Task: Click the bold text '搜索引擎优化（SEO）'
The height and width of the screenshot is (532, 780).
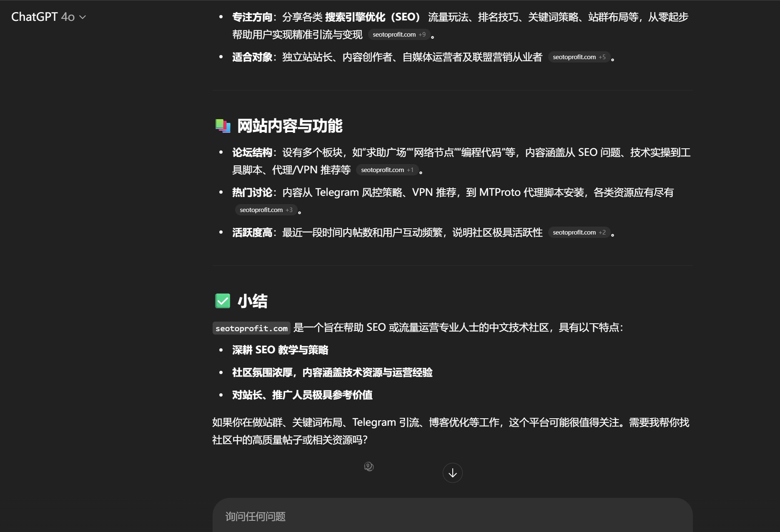Action: 373,17
